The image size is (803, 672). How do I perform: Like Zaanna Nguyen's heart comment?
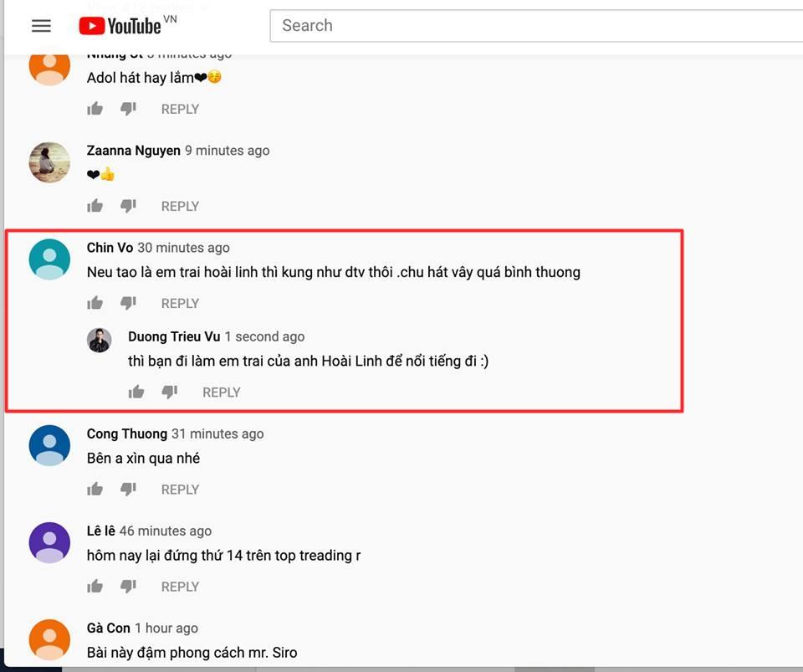(95, 205)
